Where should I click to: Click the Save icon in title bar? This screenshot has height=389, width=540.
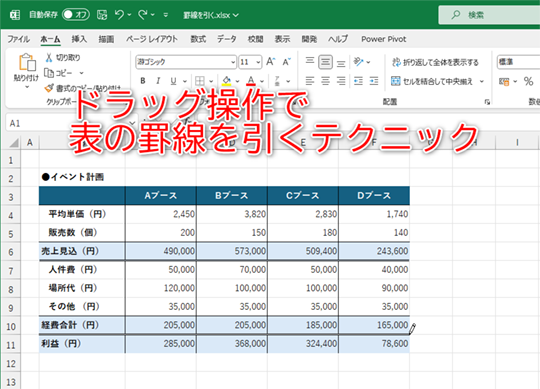tap(102, 15)
